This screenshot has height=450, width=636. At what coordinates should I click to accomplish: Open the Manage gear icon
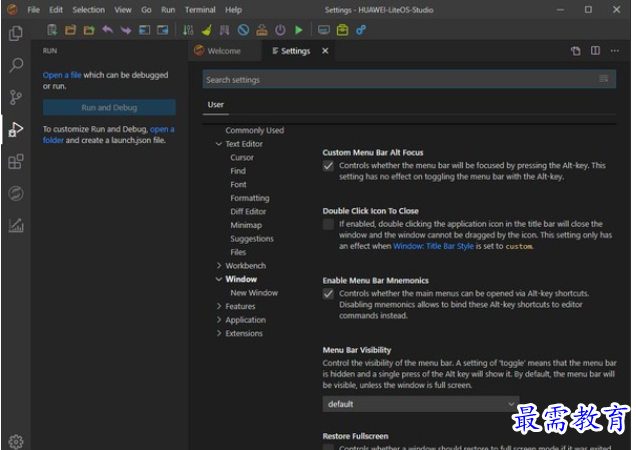[x=15, y=441]
